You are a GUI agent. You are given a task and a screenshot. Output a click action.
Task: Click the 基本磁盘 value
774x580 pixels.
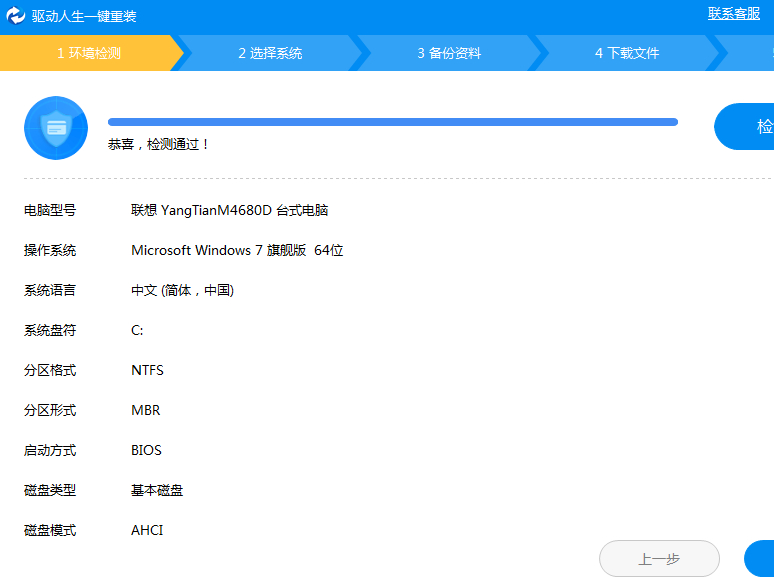[157, 490]
